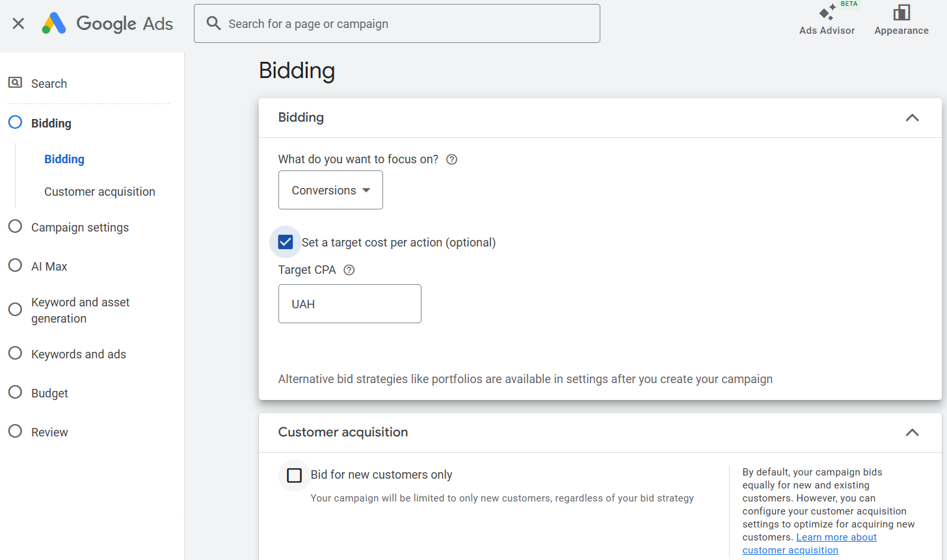This screenshot has width=947, height=560.
Task: Open the Appearance settings icon
Action: (x=901, y=13)
